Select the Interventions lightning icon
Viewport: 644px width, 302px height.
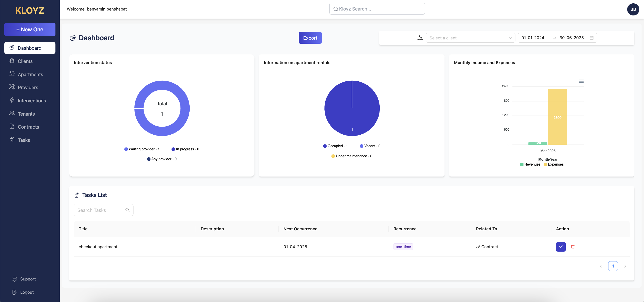coord(12,100)
